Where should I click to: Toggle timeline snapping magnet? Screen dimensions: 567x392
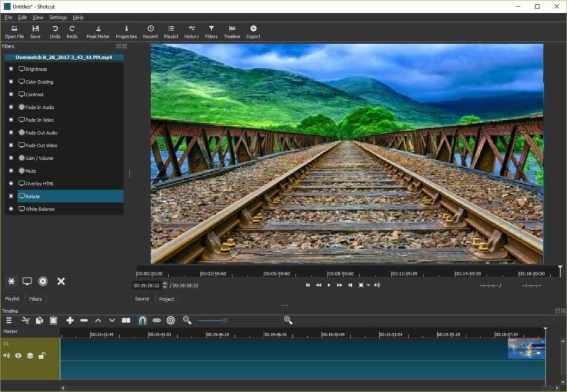[142, 321]
